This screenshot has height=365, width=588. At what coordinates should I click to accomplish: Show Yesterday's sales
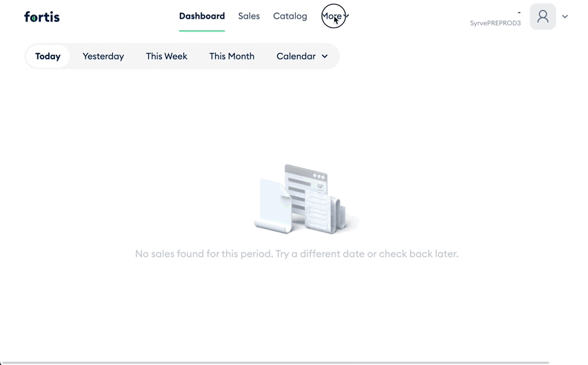(x=103, y=57)
